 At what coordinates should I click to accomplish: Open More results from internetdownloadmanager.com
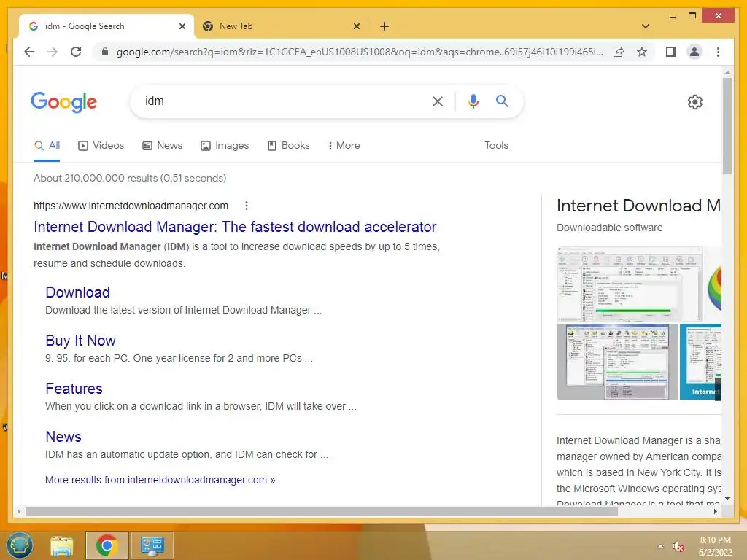point(160,480)
